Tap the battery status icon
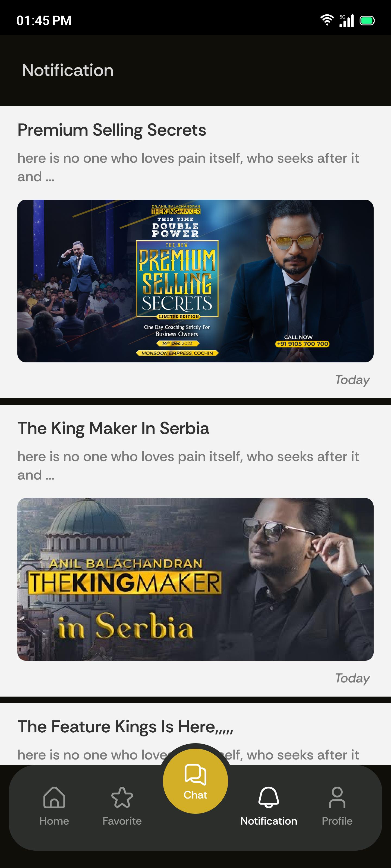 (367, 21)
